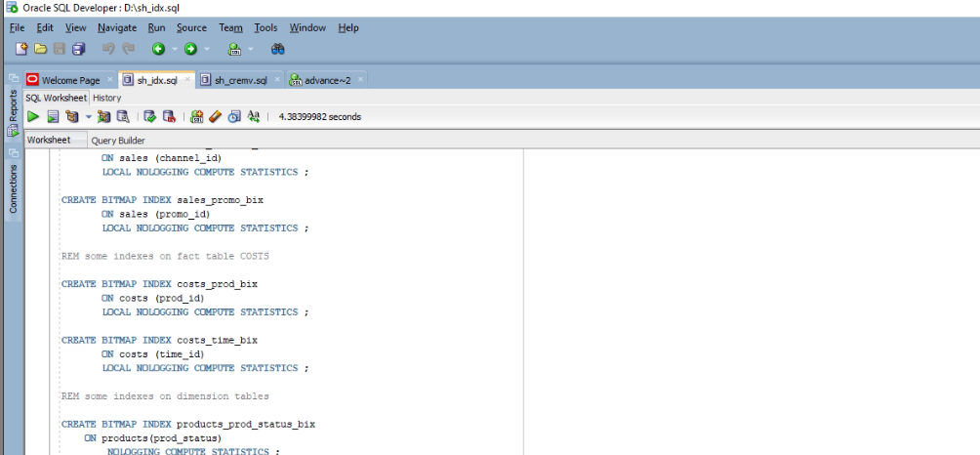Click the Unshared SQL Worksheet icon

tap(197, 116)
